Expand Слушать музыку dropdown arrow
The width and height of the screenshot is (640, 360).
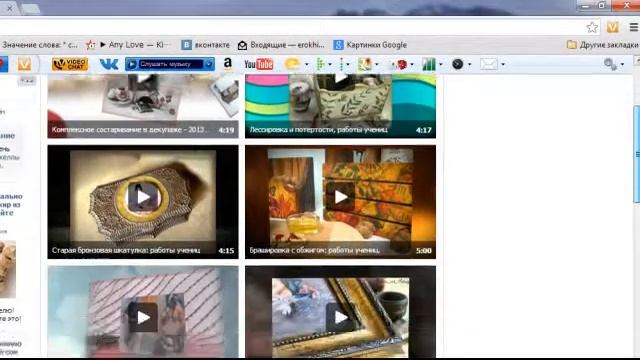coord(209,64)
